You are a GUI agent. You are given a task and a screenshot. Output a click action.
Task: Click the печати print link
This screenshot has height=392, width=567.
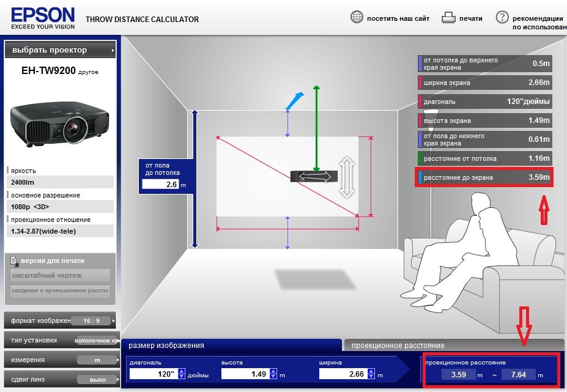pos(471,18)
